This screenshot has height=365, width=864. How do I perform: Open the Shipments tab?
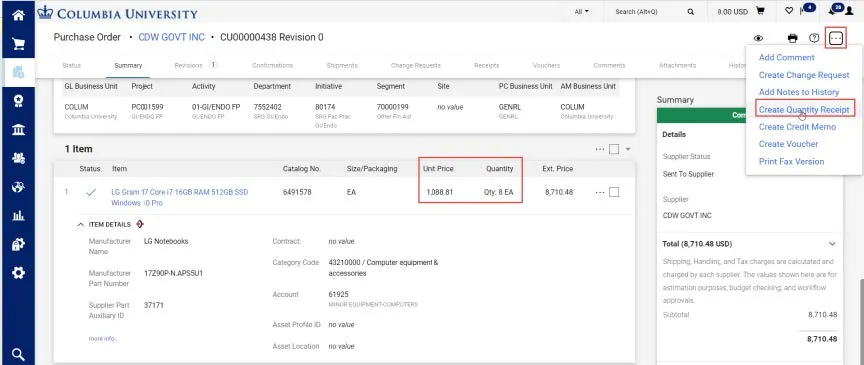pyautogui.click(x=342, y=65)
